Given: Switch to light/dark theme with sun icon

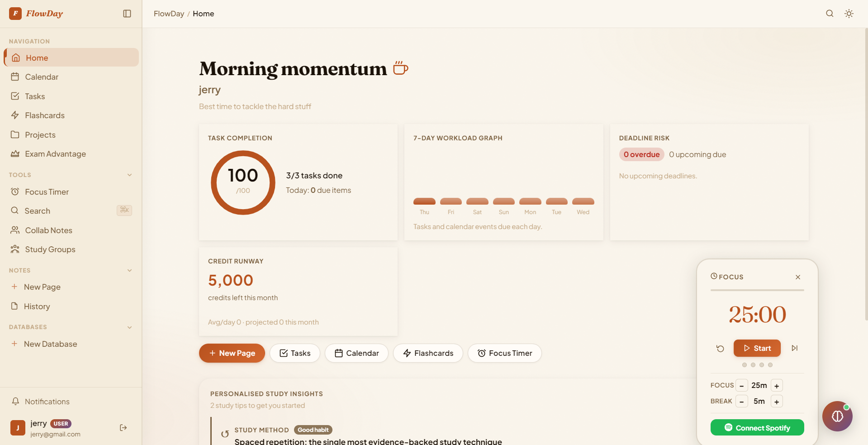Looking at the screenshot, I should 849,14.
